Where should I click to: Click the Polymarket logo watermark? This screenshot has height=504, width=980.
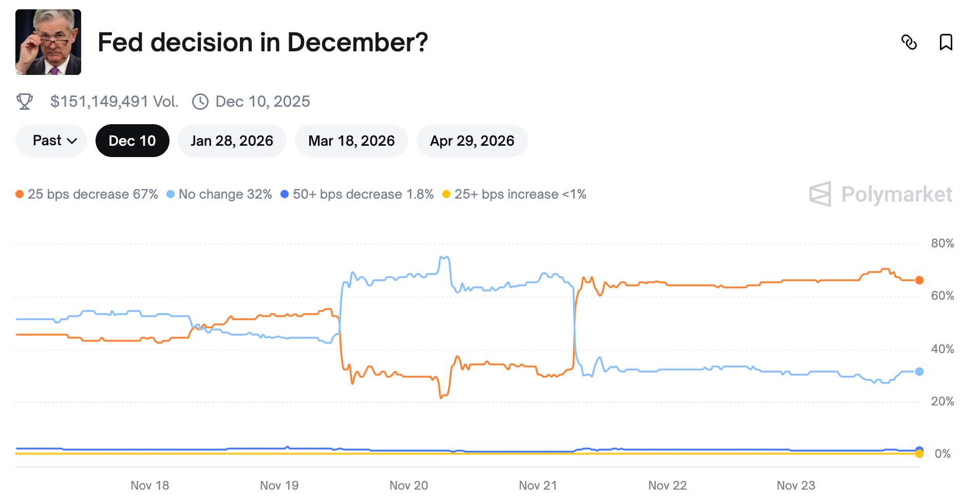point(881,195)
